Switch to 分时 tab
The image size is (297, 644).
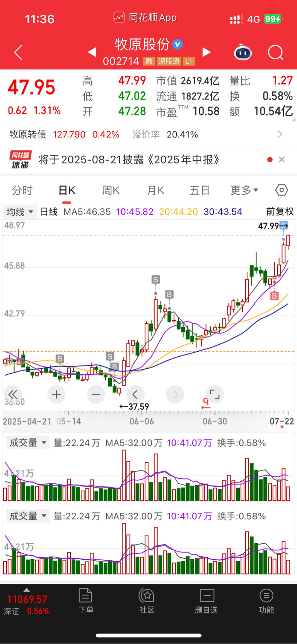tap(22, 190)
